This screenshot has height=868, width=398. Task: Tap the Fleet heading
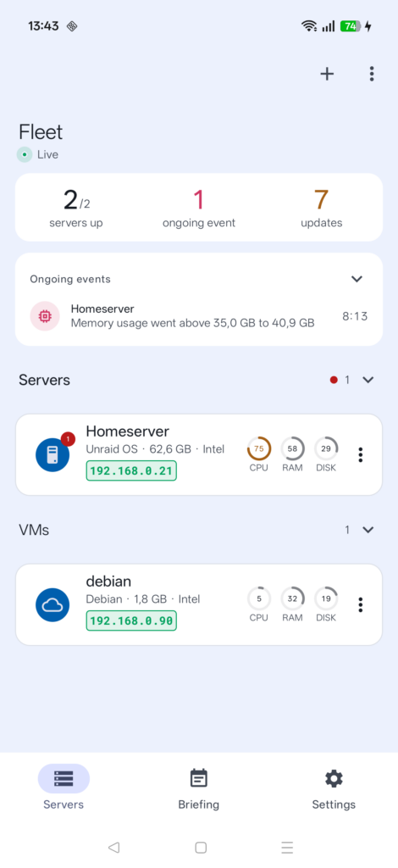41,131
